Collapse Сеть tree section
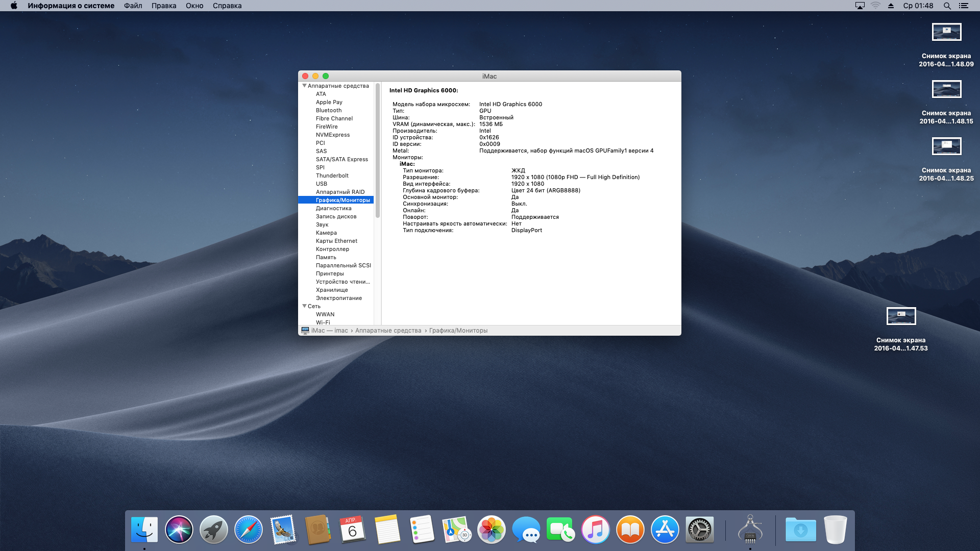Viewport: 980px width, 551px height. (304, 306)
